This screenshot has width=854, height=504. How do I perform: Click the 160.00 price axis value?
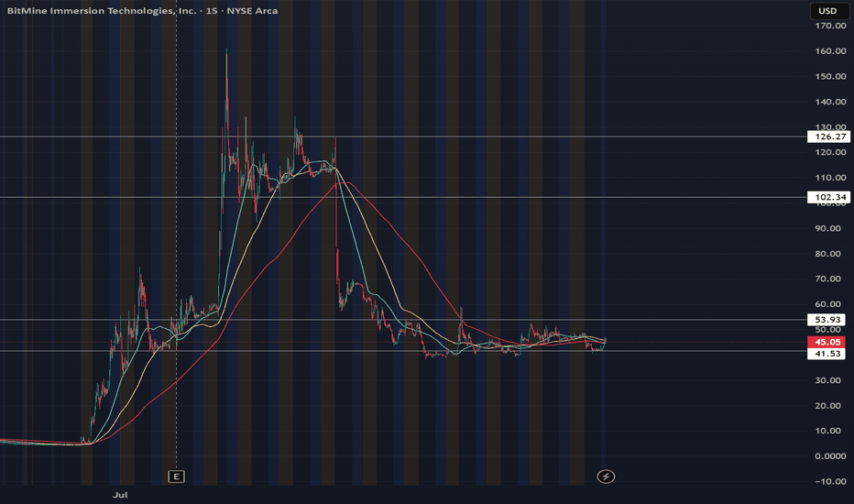pyautogui.click(x=830, y=51)
